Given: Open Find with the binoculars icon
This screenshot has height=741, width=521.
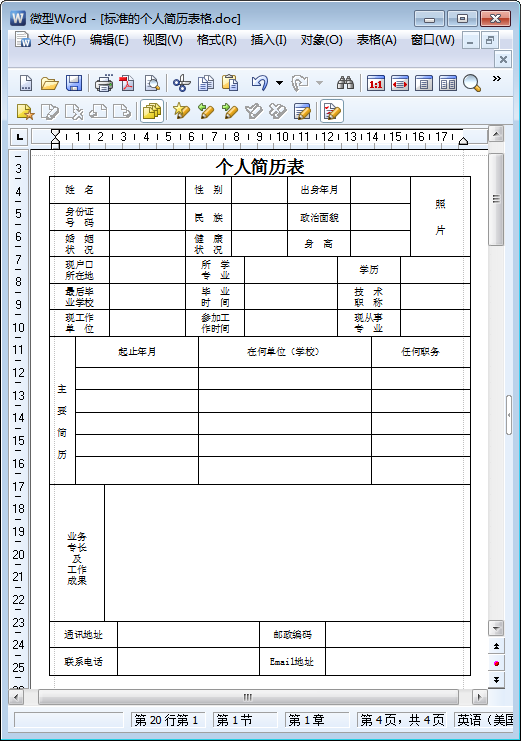Looking at the screenshot, I should point(345,83).
